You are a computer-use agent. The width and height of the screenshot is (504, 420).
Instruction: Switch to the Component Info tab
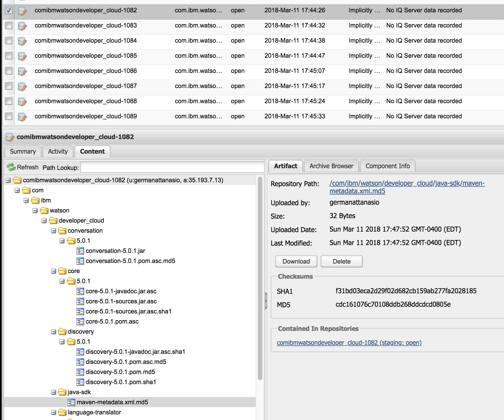pos(388,166)
